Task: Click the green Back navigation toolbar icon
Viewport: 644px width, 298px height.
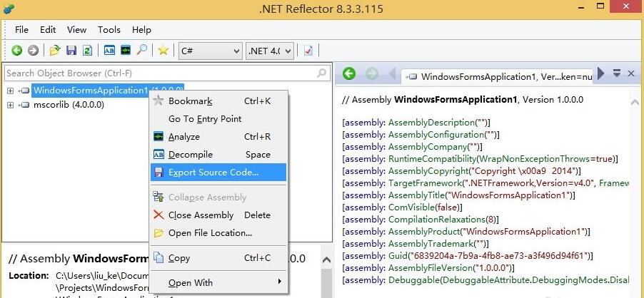Action: tap(17, 51)
